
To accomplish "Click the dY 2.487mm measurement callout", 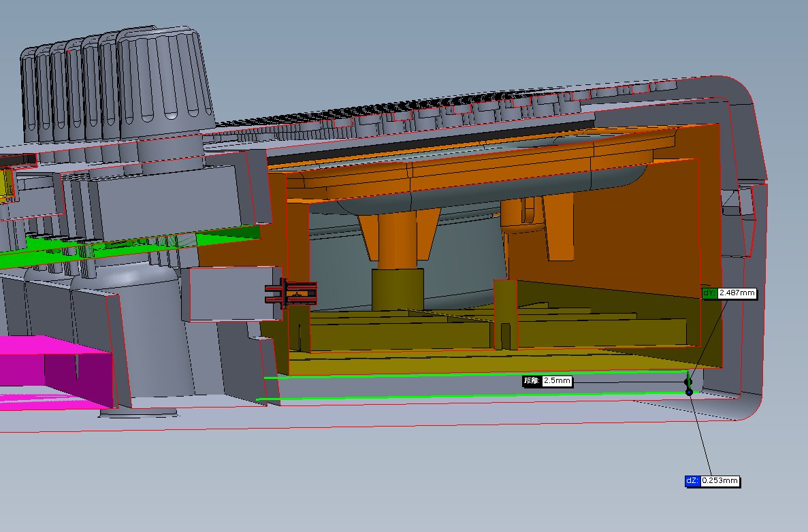I will [x=730, y=293].
